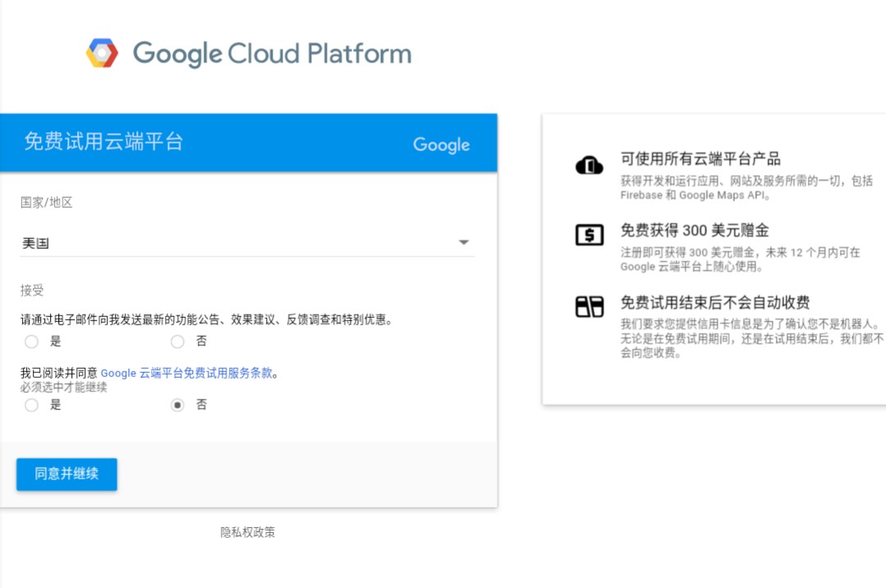Open the 美国 country selection field
This screenshot has width=886, height=588.
pos(238,243)
